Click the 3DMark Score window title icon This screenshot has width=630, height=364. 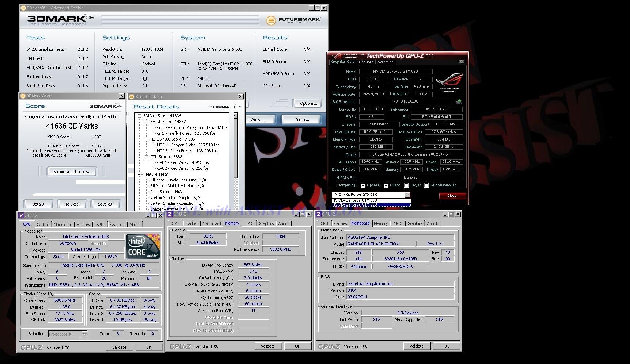[x=23, y=96]
